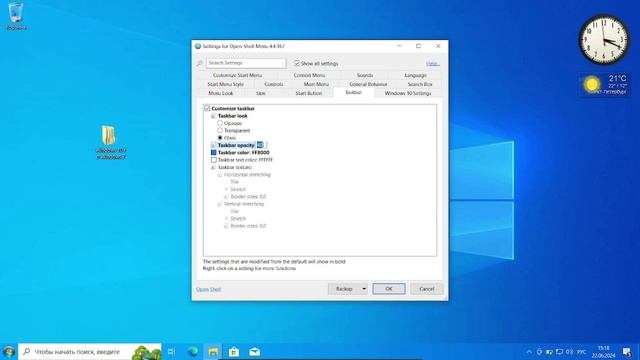Open the Recycle Bin desktop icon
Viewport: 640px width, 360px height.
pyautogui.click(x=16, y=16)
